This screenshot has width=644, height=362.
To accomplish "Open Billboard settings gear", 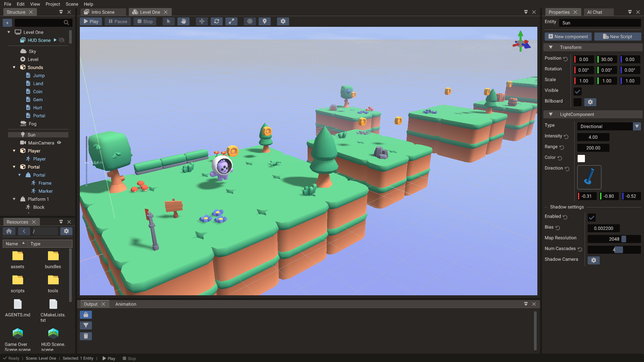I will (x=590, y=102).
